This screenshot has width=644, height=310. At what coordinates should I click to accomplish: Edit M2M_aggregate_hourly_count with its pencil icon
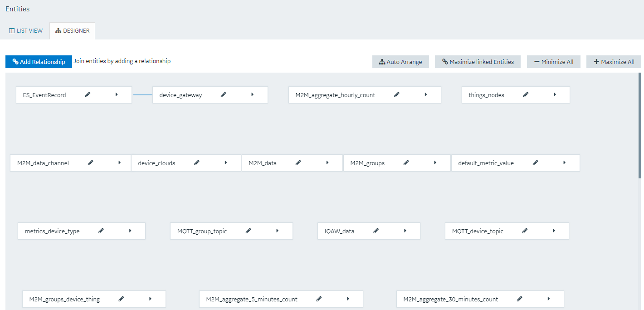pyautogui.click(x=397, y=94)
